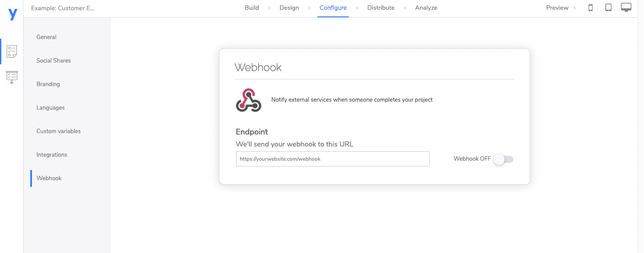This screenshot has height=253, width=644.
Task: Open Integrations in the sidebar
Action: pos(52,154)
